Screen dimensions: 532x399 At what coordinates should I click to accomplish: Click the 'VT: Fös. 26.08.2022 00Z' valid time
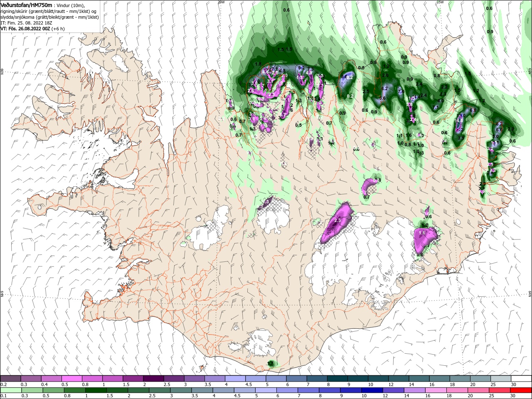(x=25, y=29)
